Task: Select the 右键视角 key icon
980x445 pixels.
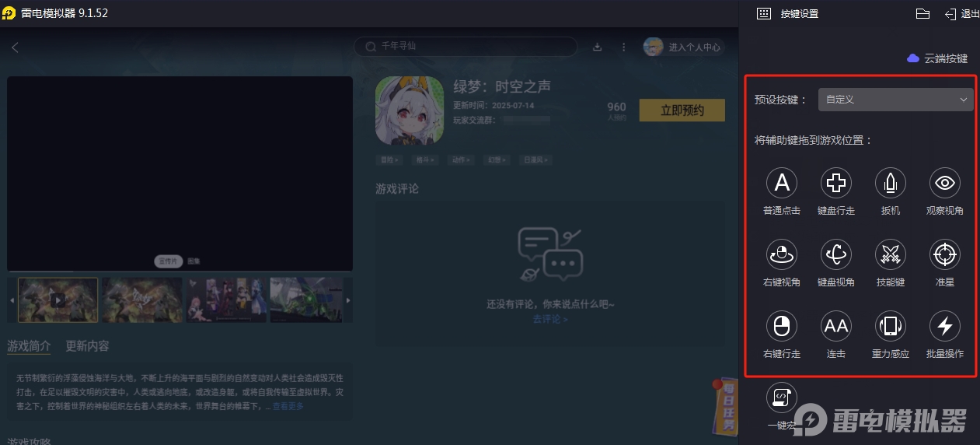Action: (x=782, y=254)
